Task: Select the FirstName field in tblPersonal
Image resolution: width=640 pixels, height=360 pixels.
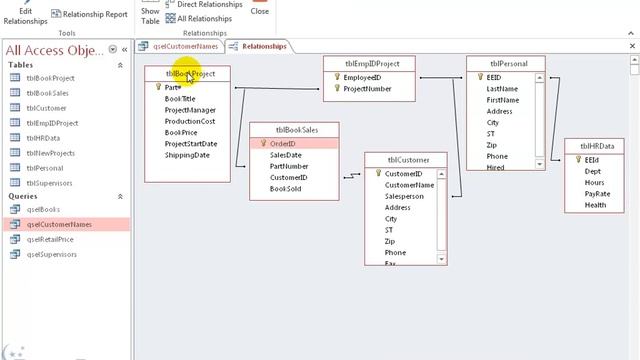Action: click(503, 100)
